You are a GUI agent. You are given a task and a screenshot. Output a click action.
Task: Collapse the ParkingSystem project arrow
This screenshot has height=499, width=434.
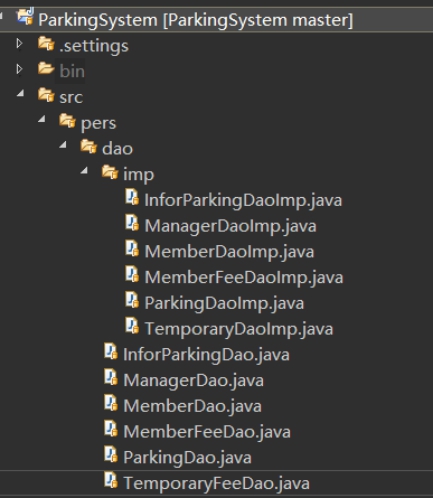pyautogui.click(x=2, y=16)
